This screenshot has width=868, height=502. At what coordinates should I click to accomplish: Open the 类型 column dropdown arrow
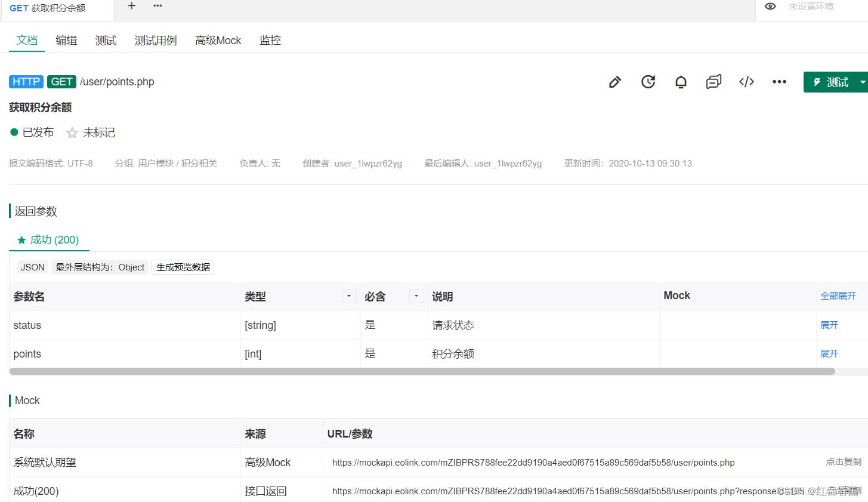click(349, 296)
